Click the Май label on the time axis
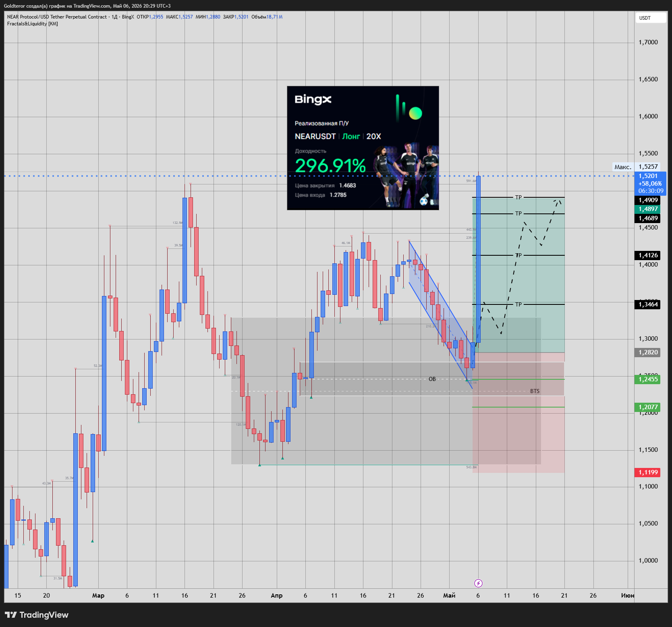Image resolution: width=672 pixels, height=627 pixels. pos(449,596)
